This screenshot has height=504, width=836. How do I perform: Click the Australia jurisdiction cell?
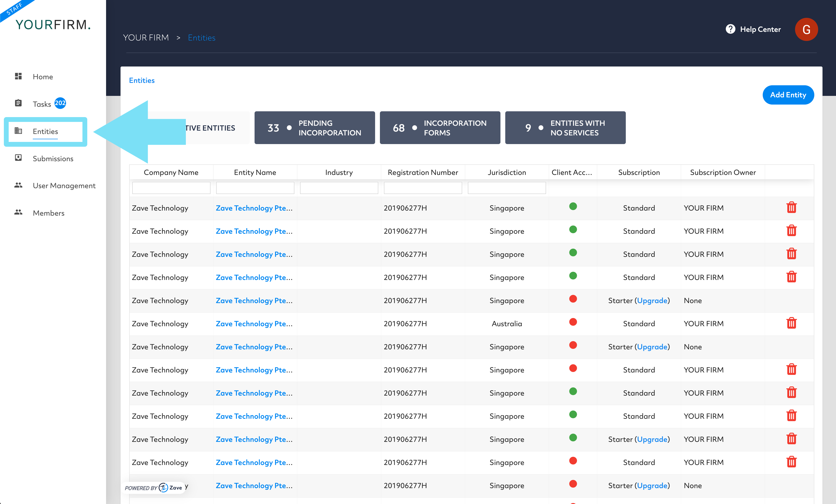coord(506,324)
